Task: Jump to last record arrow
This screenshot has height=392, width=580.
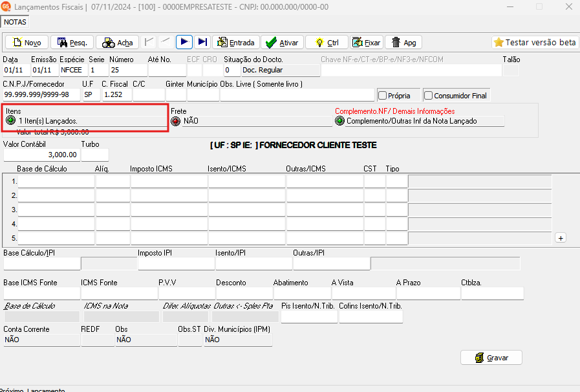Action: [x=202, y=42]
